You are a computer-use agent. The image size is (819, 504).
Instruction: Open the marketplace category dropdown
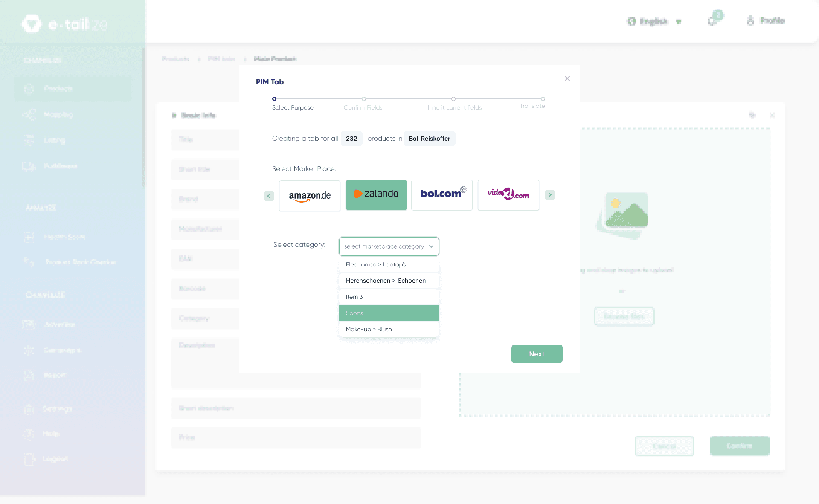tap(389, 246)
